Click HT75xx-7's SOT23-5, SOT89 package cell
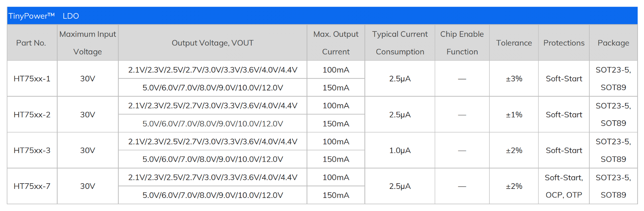Image resolution: width=644 pixels, height=211 pixels. point(613,186)
